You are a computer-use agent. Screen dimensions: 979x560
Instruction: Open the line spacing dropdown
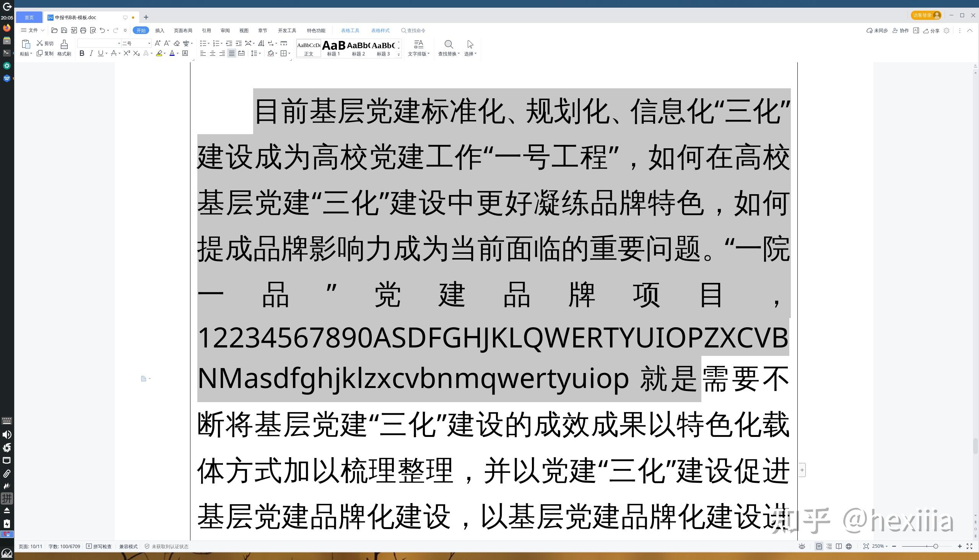(x=256, y=54)
